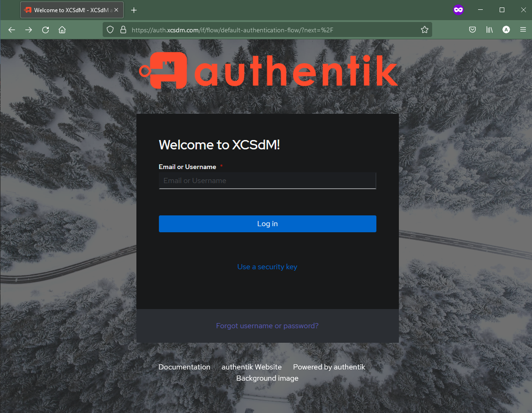Open the Documentation footer link
The width and height of the screenshot is (532, 413).
click(x=184, y=367)
